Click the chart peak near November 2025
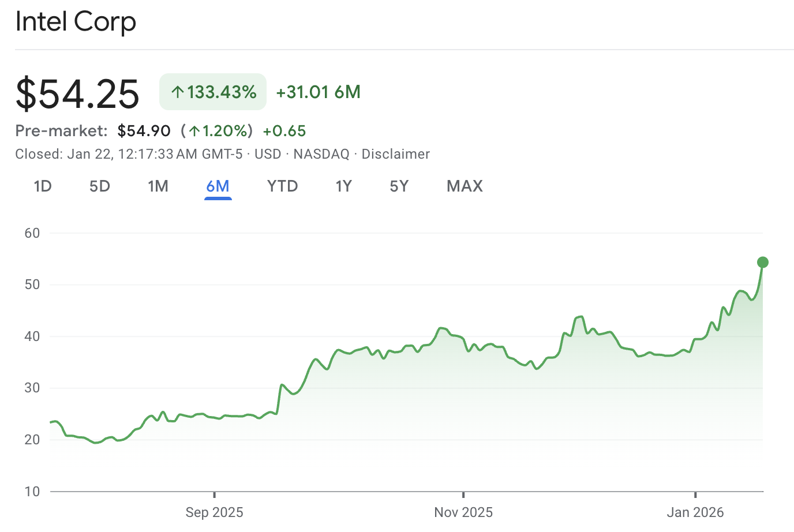This screenshot has width=794, height=532. pyautogui.click(x=441, y=328)
